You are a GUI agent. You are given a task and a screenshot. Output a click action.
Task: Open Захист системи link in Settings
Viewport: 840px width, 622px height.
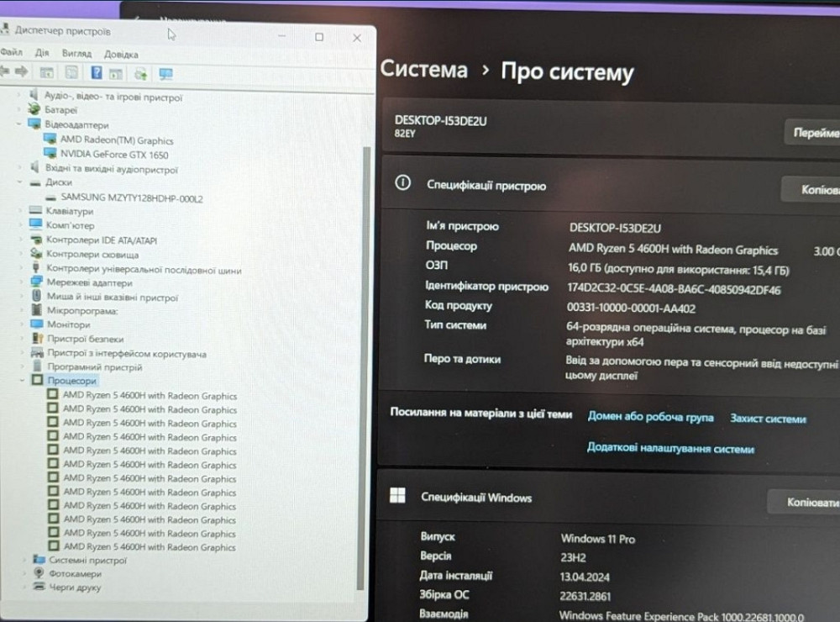point(767,418)
